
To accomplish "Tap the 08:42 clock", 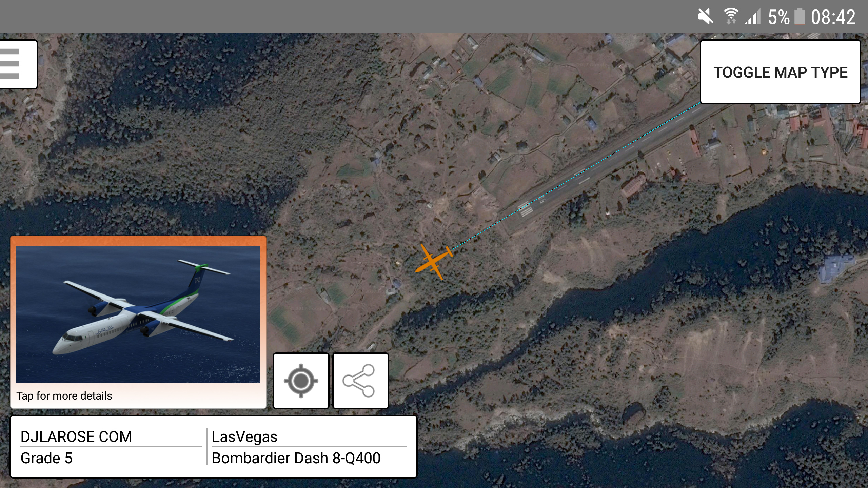I will [x=833, y=17].
